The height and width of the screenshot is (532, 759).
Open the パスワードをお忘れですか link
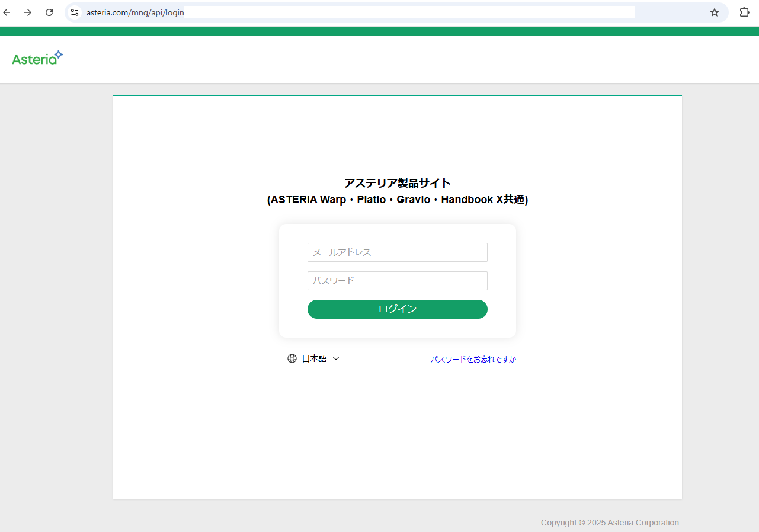(473, 359)
